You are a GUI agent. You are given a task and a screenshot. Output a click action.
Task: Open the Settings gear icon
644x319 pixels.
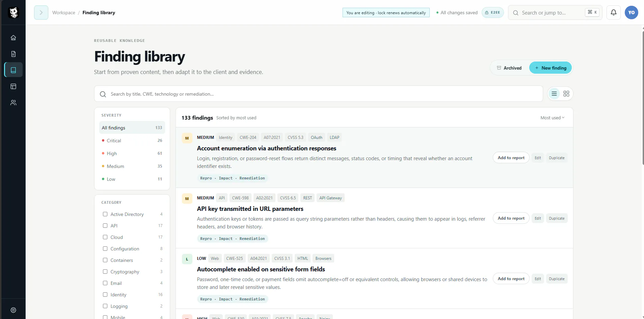[x=14, y=310]
